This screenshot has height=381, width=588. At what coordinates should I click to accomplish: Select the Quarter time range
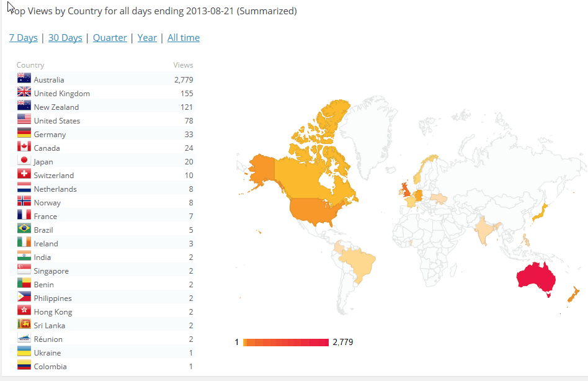click(x=110, y=38)
